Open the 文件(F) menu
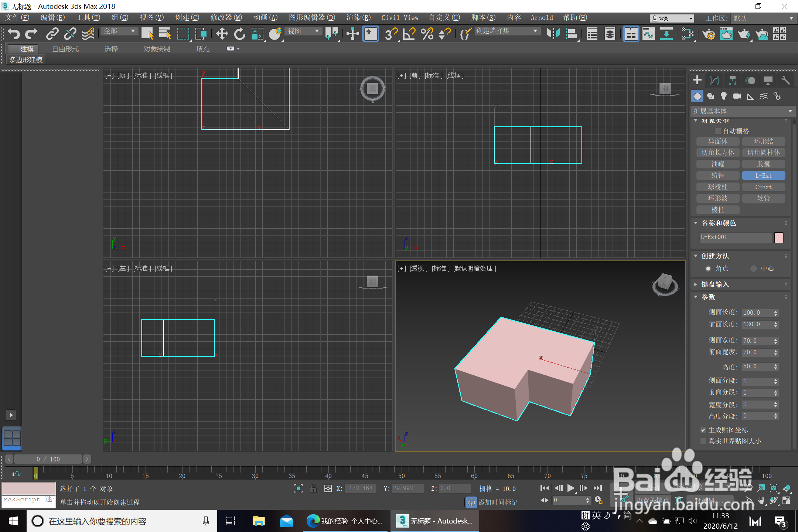This screenshot has height=532, width=798. coord(18,18)
